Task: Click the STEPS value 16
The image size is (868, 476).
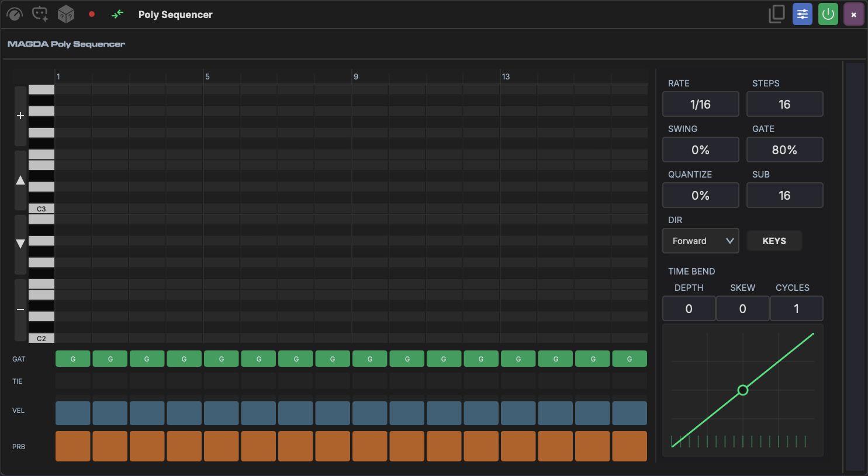Action: click(x=784, y=104)
